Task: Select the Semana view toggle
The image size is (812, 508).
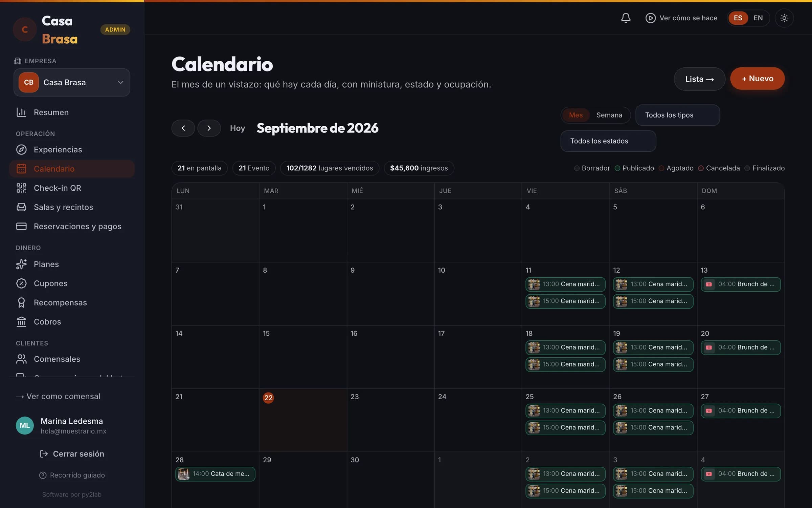Action: [x=609, y=115]
